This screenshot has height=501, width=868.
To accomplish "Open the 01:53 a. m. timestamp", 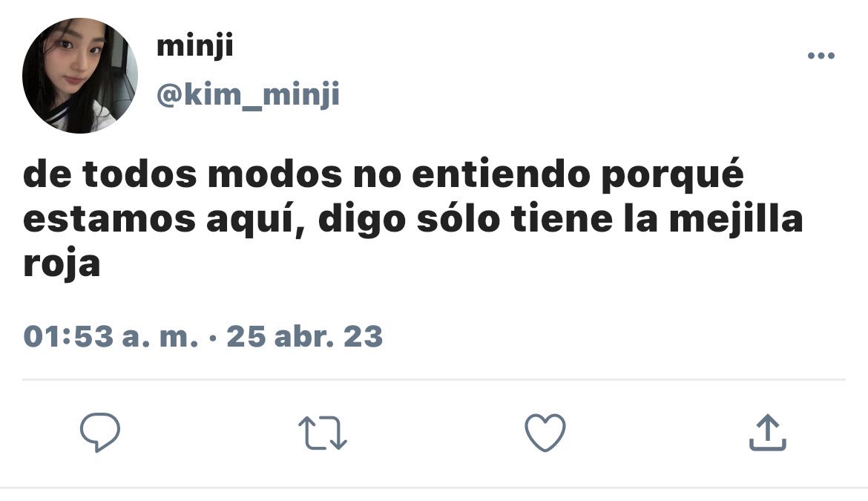I will click(x=111, y=336).
